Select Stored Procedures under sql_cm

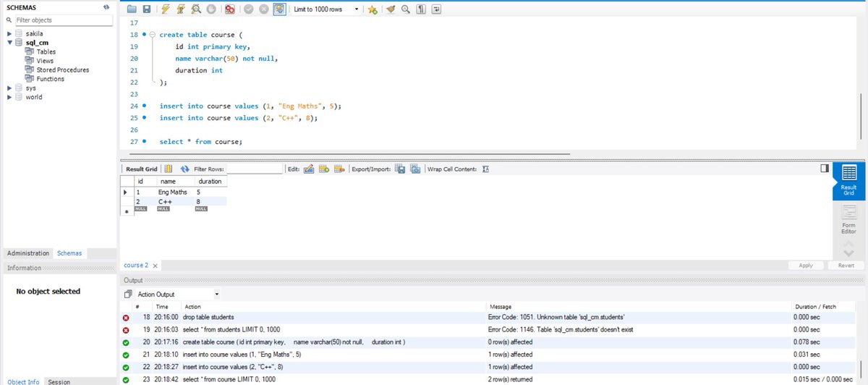coord(62,69)
